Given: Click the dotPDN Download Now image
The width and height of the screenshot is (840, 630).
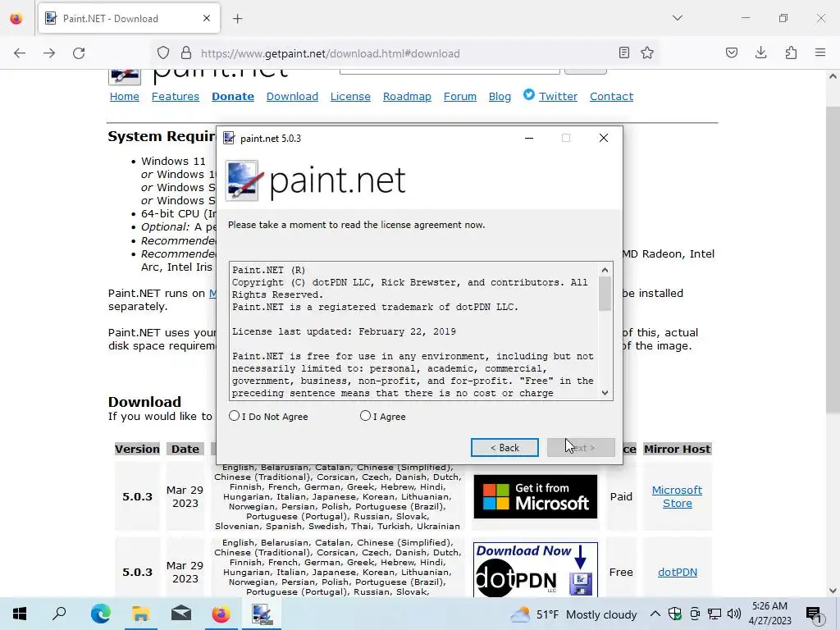Looking at the screenshot, I should coord(535,569).
